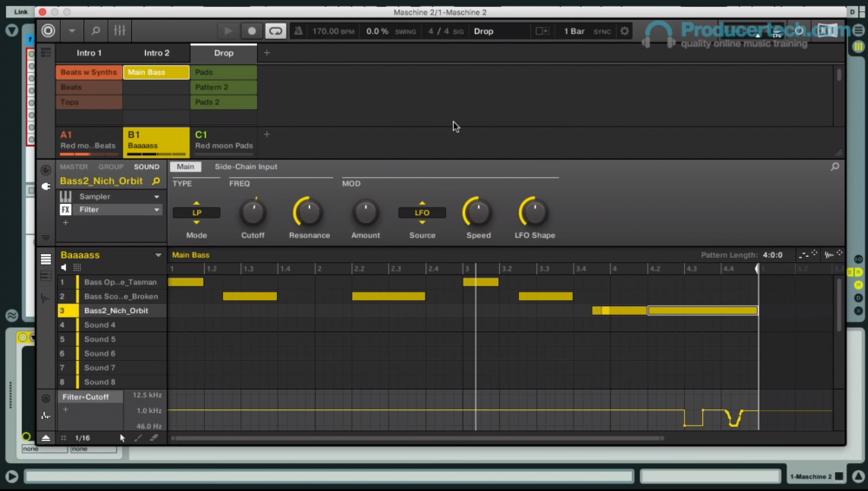Add a plug-in slot with plus

[65, 223]
